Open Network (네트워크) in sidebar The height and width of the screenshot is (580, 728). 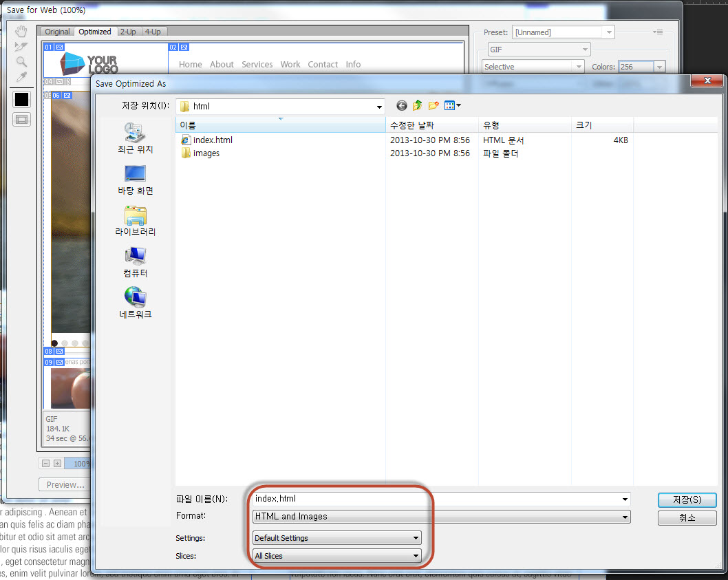135,303
